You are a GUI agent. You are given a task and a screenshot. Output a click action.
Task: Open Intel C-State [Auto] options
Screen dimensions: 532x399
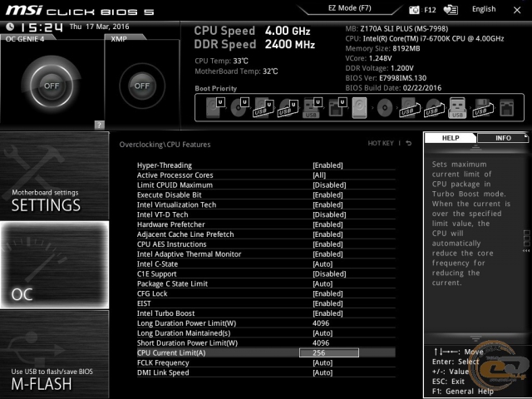[323, 264]
